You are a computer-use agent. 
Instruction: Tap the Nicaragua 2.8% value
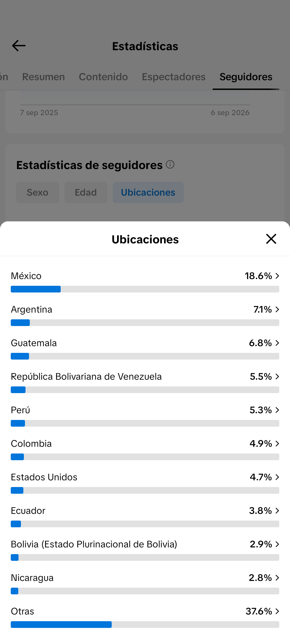point(260,578)
